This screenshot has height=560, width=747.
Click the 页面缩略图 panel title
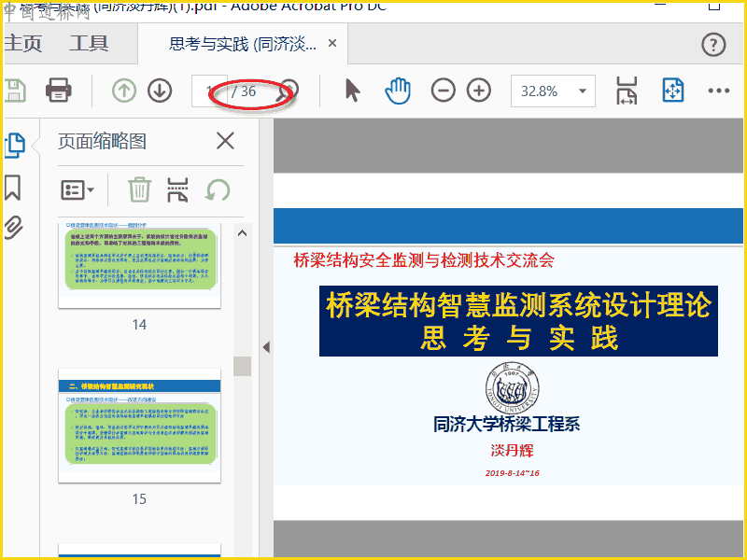(102, 141)
